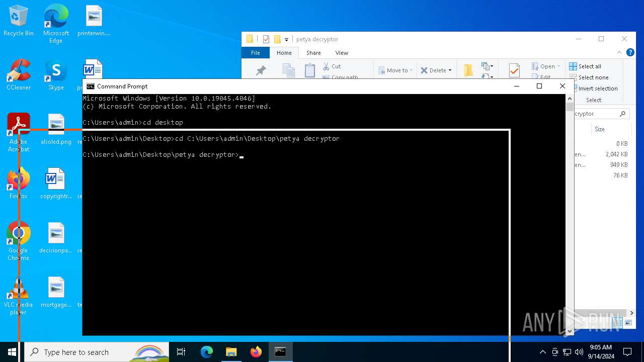Expand the Delete dropdown arrow
The image size is (644, 362).
[x=450, y=70]
